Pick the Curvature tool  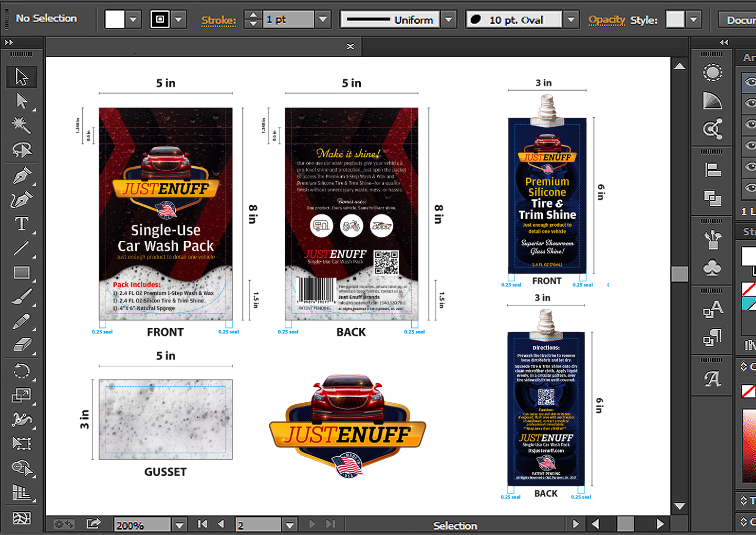[21, 199]
